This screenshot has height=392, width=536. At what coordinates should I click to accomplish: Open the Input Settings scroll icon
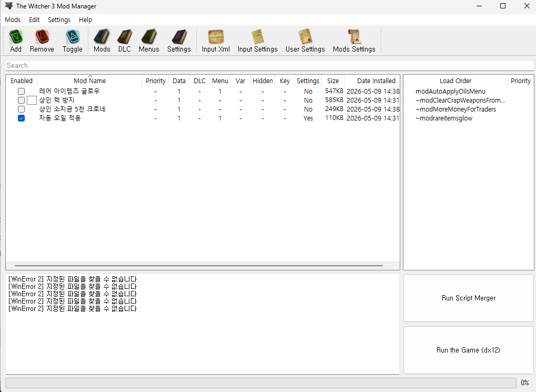[x=257, y=37]
